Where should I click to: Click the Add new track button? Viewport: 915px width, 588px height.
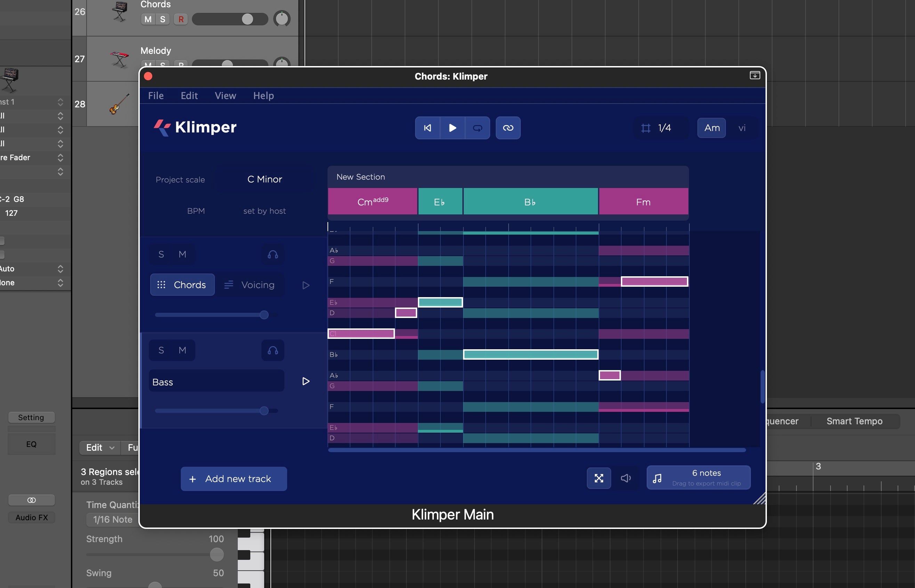(x=233, y=479)
